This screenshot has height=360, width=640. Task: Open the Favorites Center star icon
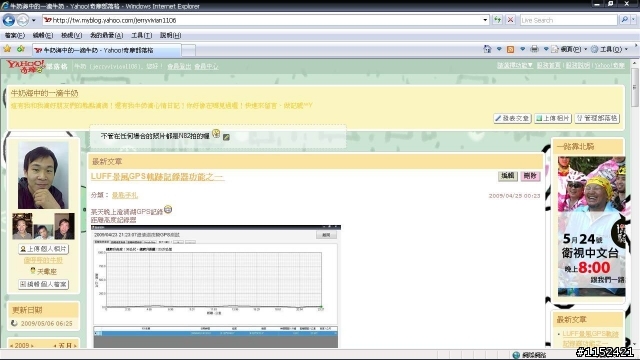pyautogui.click(x=7, y=49)
